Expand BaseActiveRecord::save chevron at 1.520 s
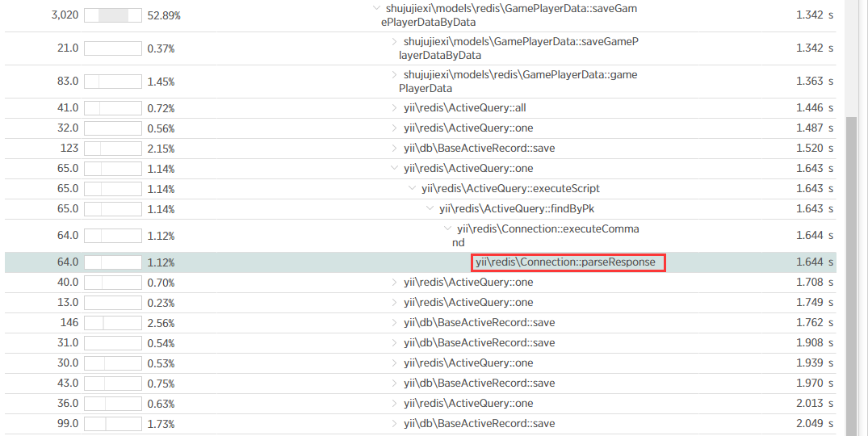This screenshot has height=436, width=868. pos(394,149)
